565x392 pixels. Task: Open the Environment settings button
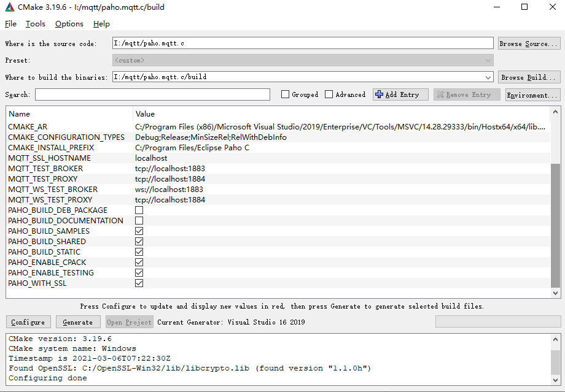(x=532, y=95)
